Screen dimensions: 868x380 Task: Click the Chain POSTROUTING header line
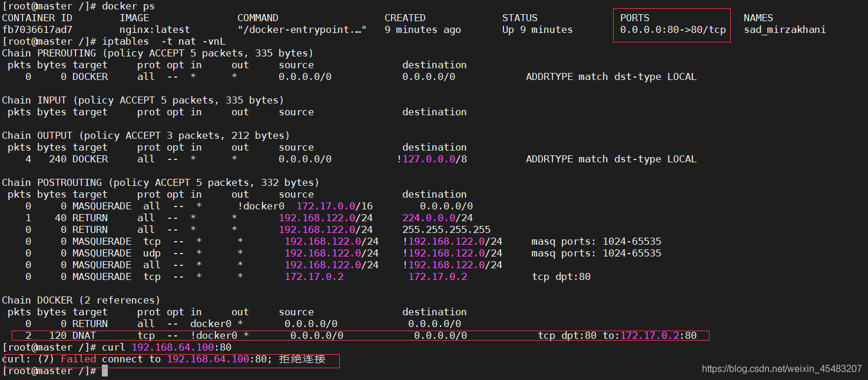[x=160, y=182]
